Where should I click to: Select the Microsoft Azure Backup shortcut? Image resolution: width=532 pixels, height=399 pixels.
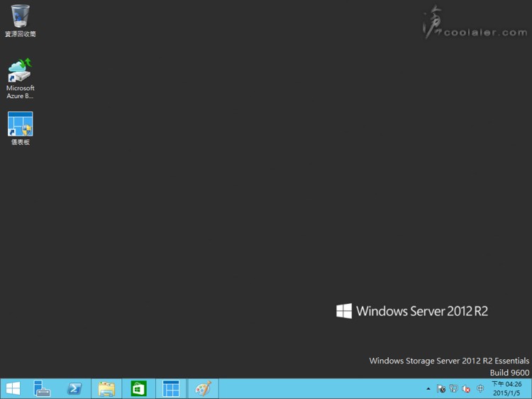21,78
